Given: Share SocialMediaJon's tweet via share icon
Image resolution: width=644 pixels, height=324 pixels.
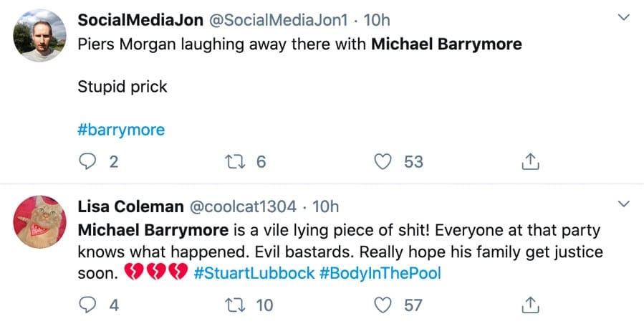Looking at the screenshot, I should tap(529, 162).
